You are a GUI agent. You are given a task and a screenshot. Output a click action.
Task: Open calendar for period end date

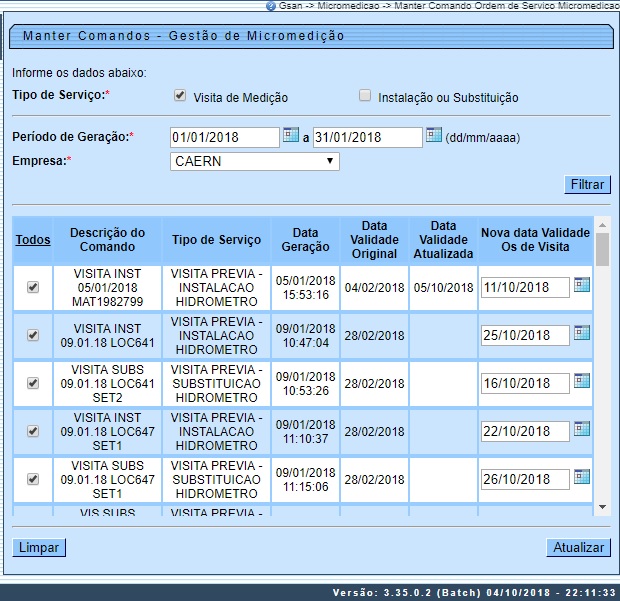click(x=434, y=135)
